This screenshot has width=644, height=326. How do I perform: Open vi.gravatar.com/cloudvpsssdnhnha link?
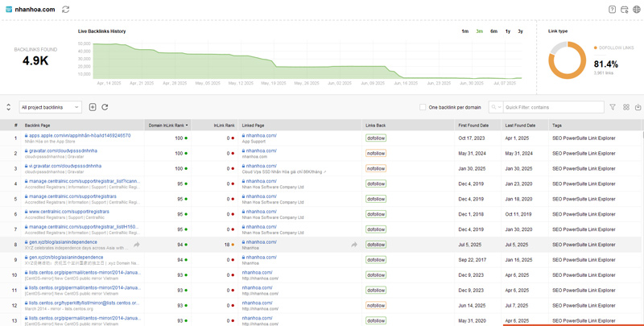(x=65, y=166)
